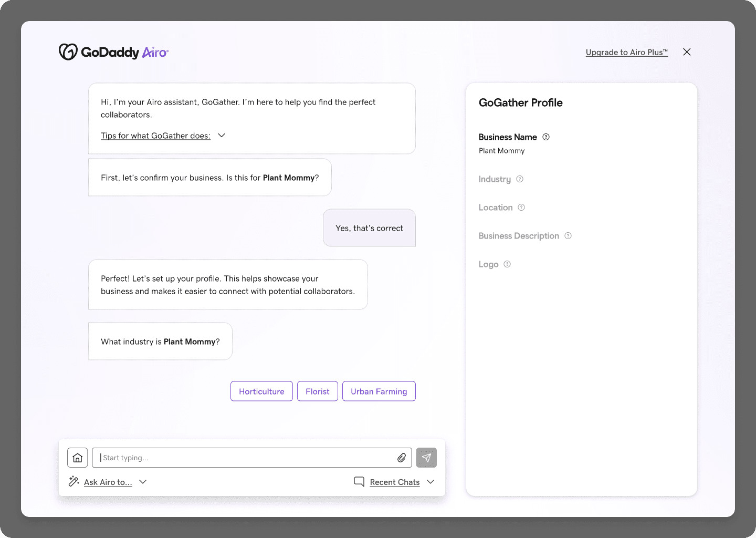Viewport: 756px width, 538px height.
Task: Click the Plant Mommy business name value
Action: point(501,151)
